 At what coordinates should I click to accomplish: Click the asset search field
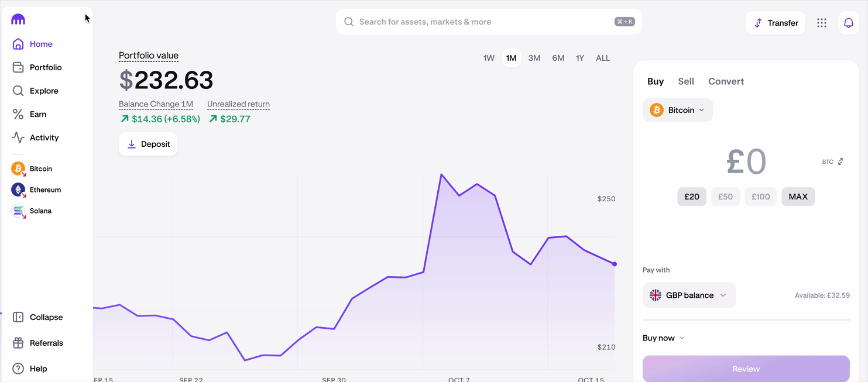point(489,22)
